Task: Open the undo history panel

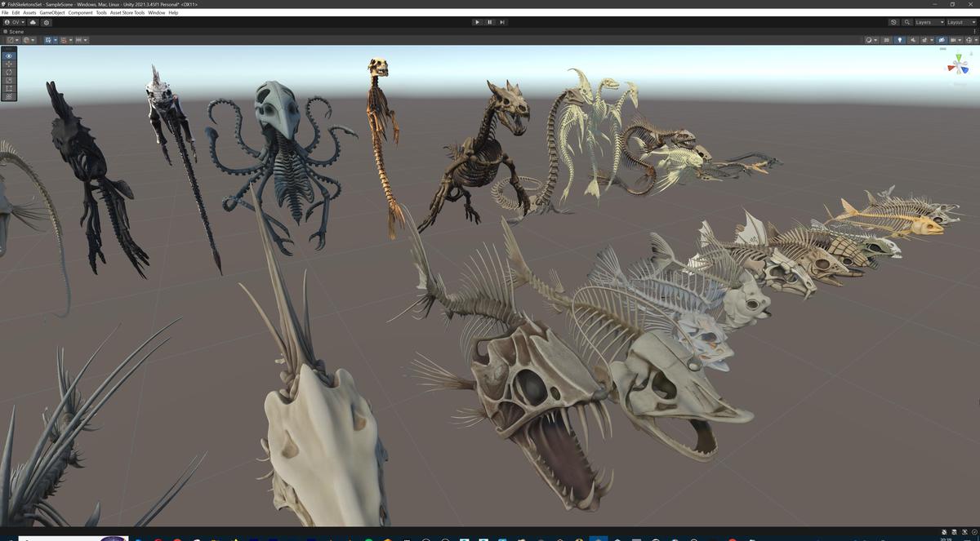Action: (x=893, y=22)
